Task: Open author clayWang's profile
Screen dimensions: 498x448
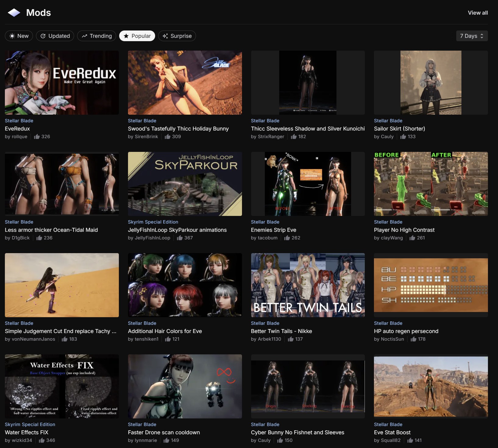Action: (x=392, y=238)
